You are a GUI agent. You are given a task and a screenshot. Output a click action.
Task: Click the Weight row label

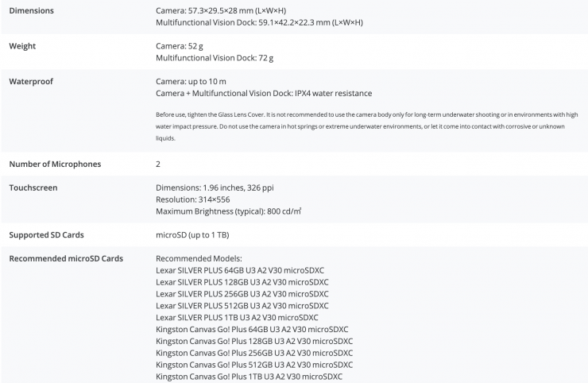coord(22,46)
